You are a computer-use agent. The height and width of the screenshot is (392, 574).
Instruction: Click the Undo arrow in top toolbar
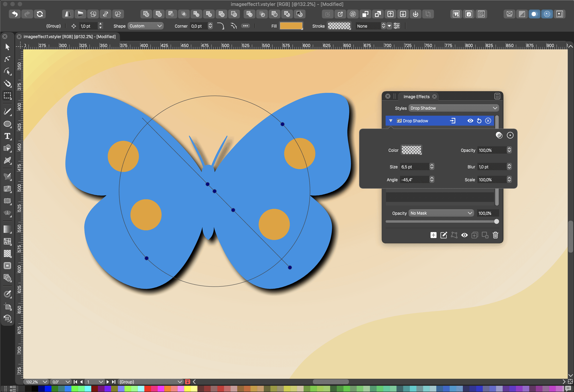[x=15, y=14]
